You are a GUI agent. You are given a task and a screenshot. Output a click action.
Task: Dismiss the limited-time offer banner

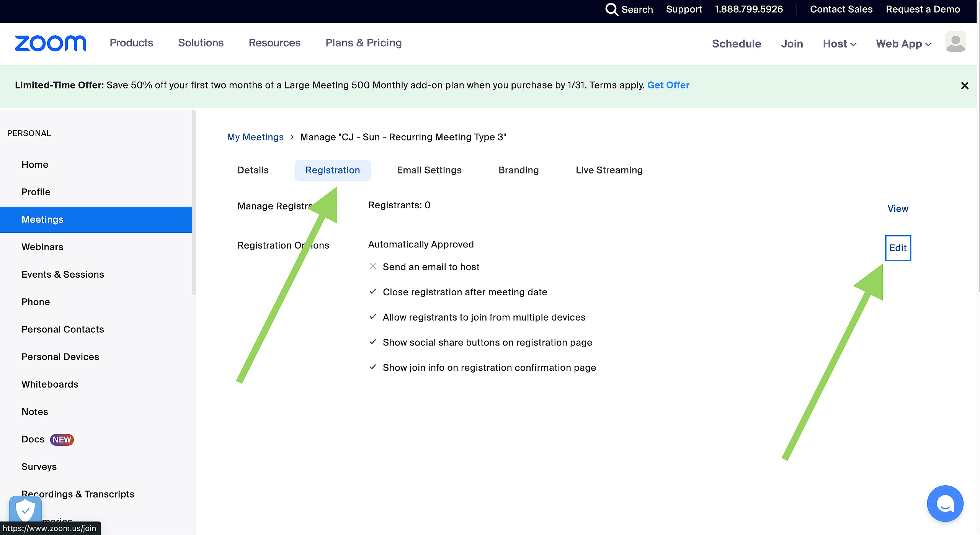[964, 85]
